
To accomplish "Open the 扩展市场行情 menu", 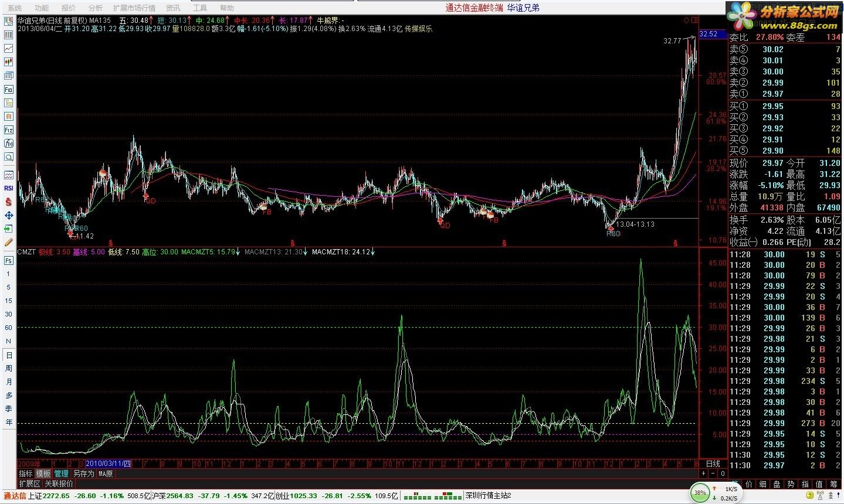I will (134, 8).
